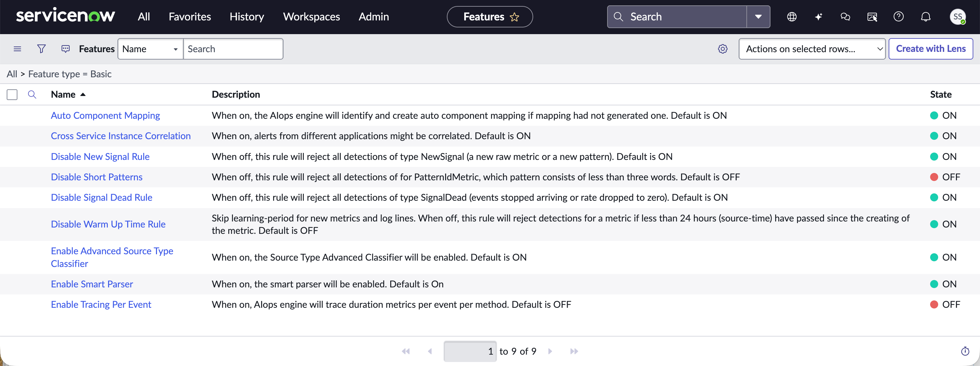The height and width of the screenshot is (366, 980).
Task: Open the guided setup window icon
Action: coord(872,17)
